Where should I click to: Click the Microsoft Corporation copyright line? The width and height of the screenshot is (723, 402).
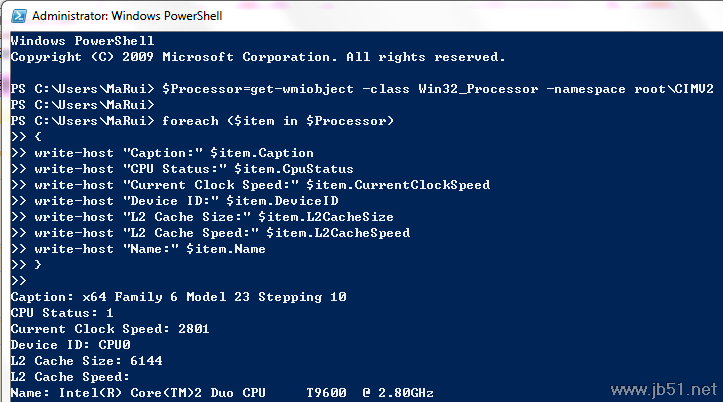tap(258, 57)
